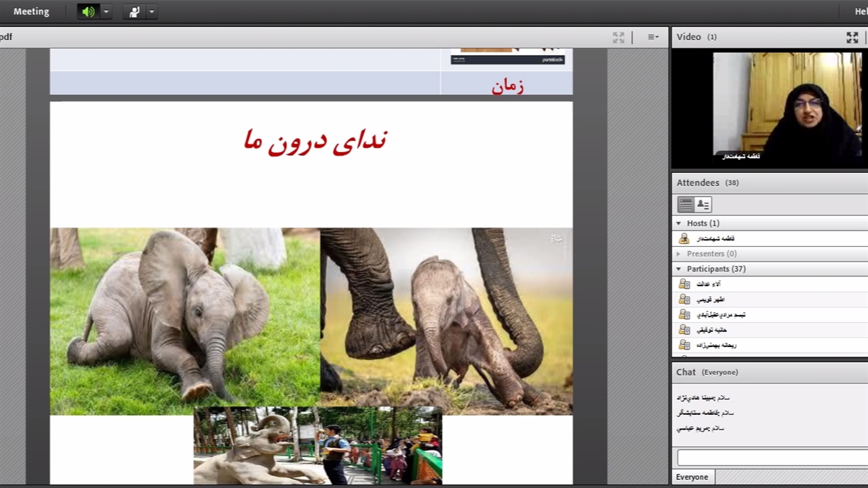868x488 pixels.
Task: Click the first participant's user icon
Action: (x=684, y=284)
